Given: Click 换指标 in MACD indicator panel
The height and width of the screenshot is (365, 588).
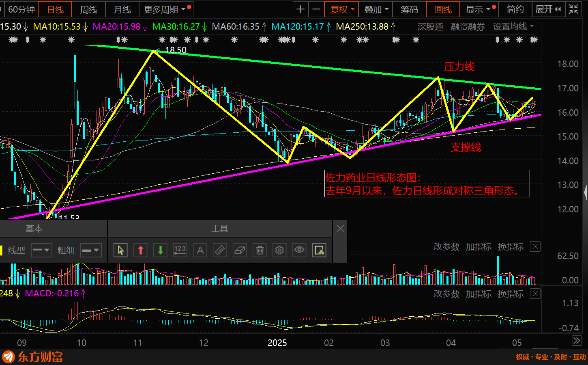Looking at the screenshot, I should 511,294.
